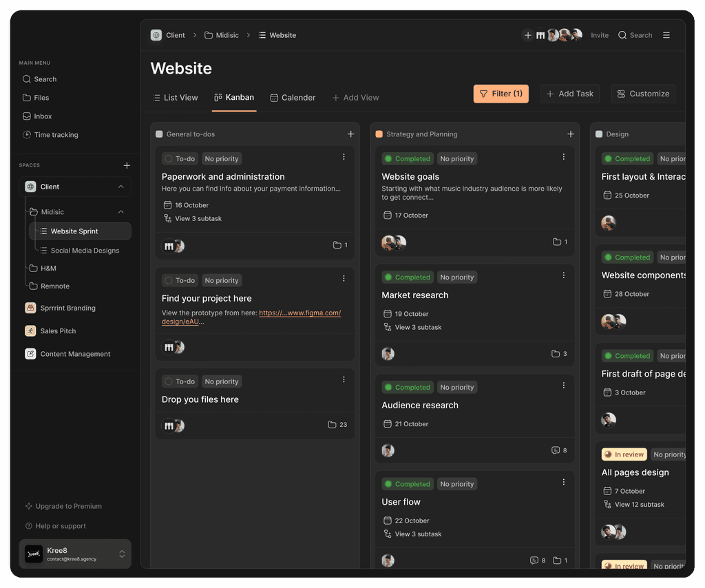Add card to General to-dos column
The height and width of the screenshot is (588, 705).
[x=350, y=134]
